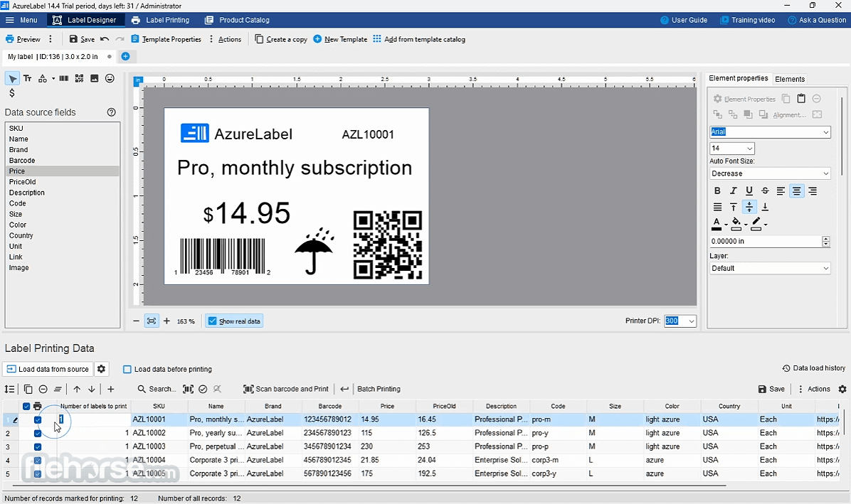Uncheck the print checkbox for AZL10001
Image resolution: width=851 pixels, height=504 pixels.
[x=38, y=419]
